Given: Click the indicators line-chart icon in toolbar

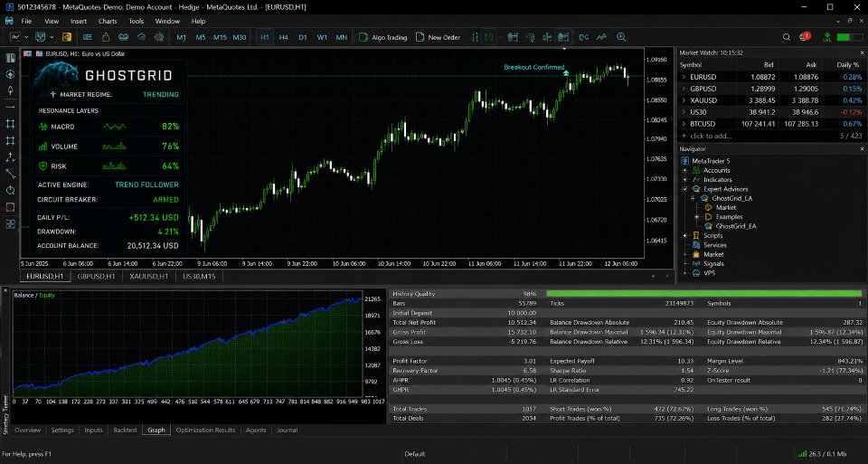Looking at the screenshot, I should click(602, 37).
